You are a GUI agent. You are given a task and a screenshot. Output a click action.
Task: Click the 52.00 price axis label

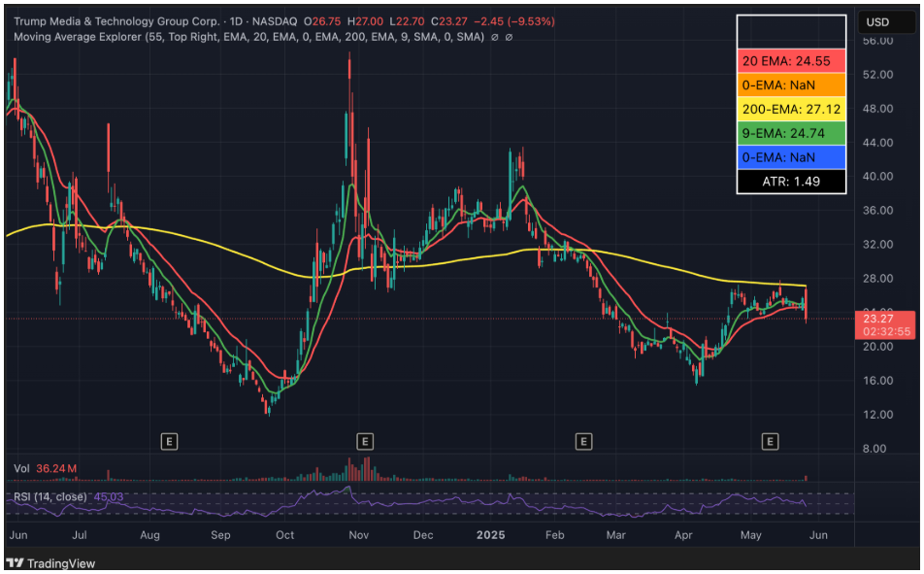click(878, 75)
